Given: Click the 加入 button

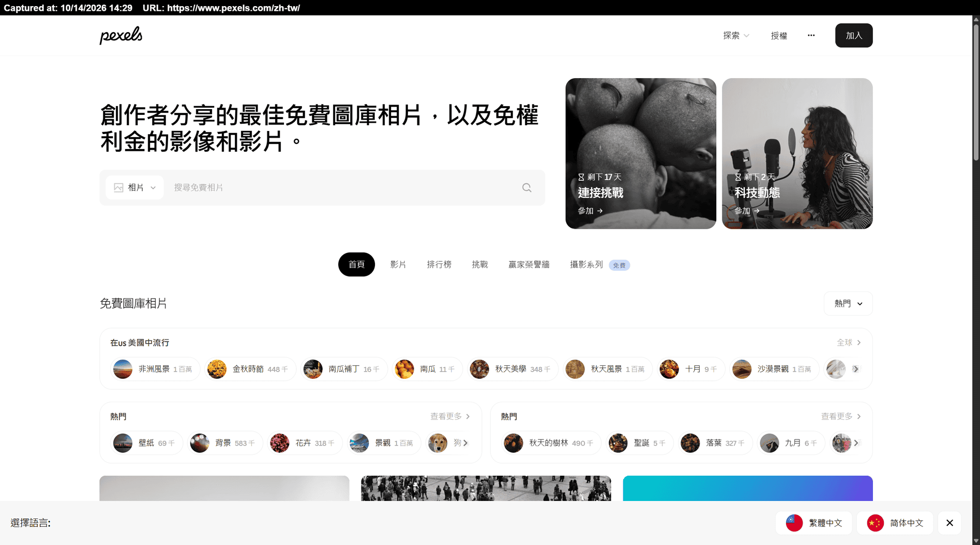Looking at the screenshot, I should click(x=854, y=35).
